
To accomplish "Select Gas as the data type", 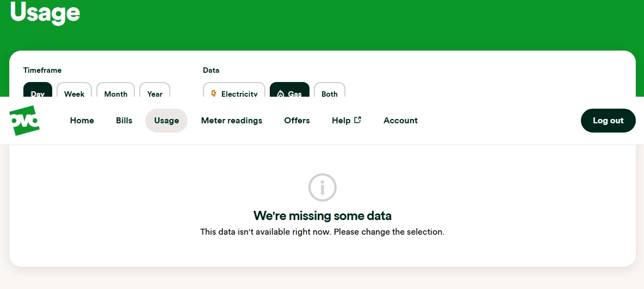I will pos(289,90).
